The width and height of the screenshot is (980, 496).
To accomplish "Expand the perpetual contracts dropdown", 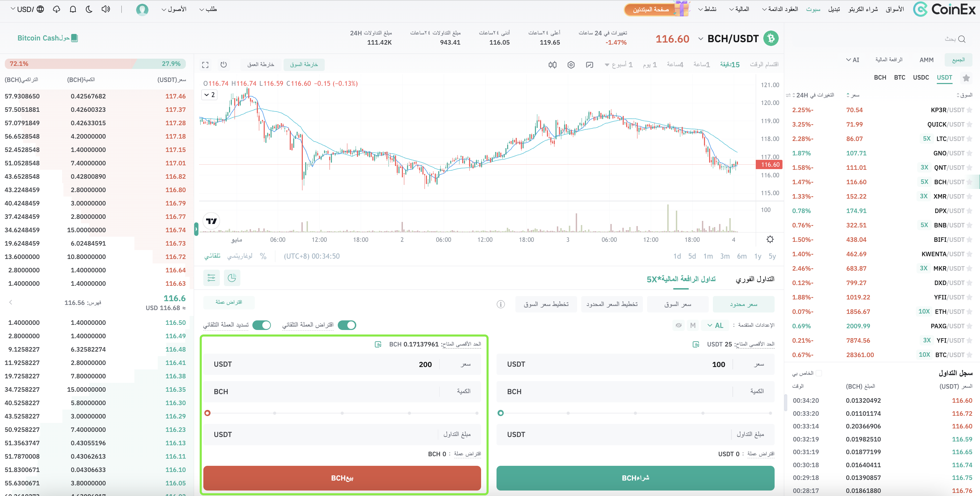I will coord(780,9).
